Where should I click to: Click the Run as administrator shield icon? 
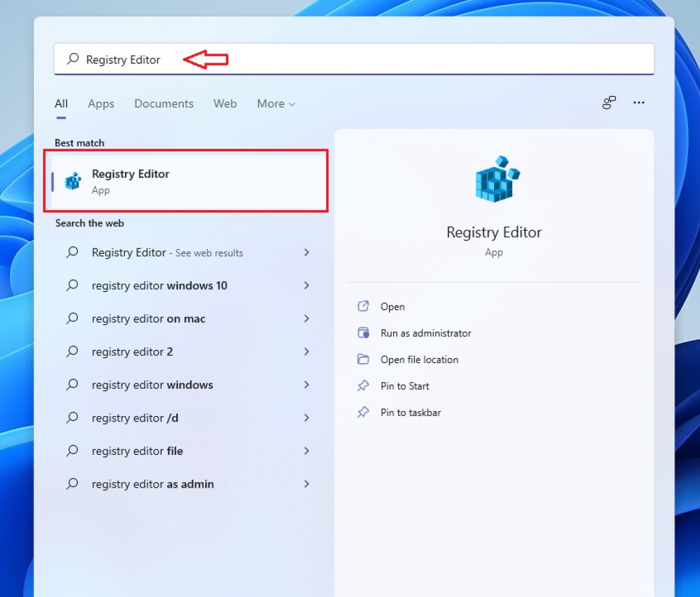(363, 333)
